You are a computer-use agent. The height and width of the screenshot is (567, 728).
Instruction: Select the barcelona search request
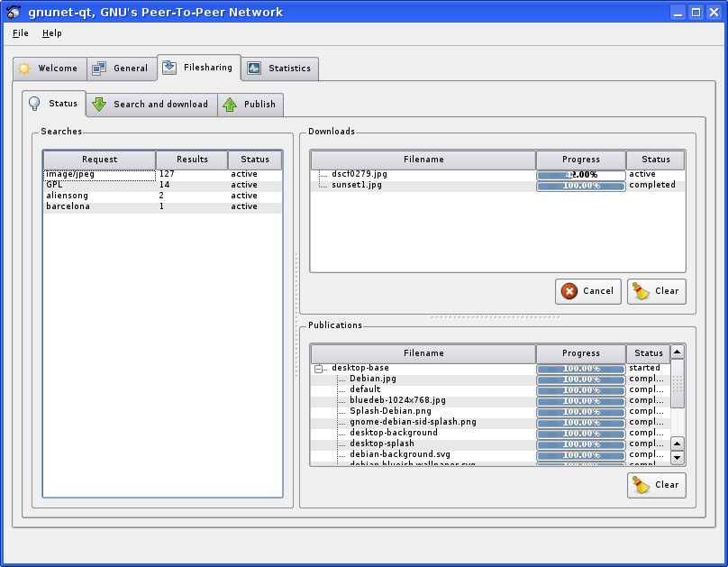pos(68,206)
